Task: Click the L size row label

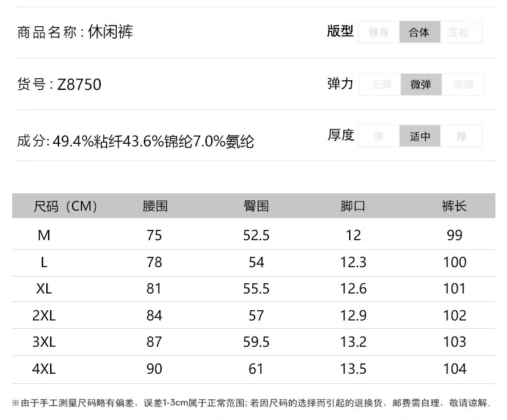Action: (x=44, y=262)
